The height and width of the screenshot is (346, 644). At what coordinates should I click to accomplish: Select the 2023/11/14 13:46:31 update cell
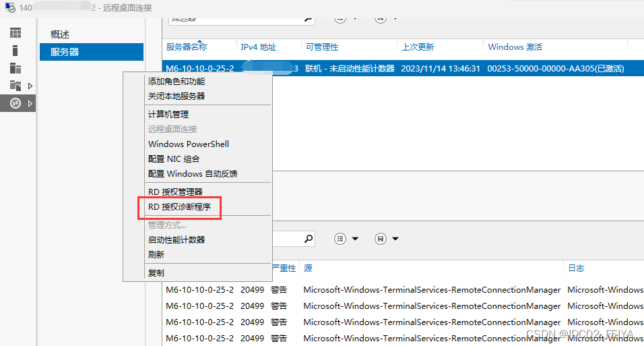(x=441, y=68)
